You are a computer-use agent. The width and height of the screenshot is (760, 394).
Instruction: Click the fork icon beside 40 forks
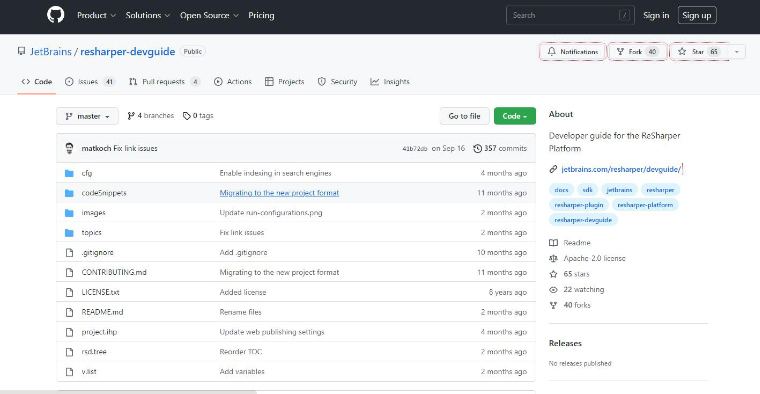[x=553, y=305]
